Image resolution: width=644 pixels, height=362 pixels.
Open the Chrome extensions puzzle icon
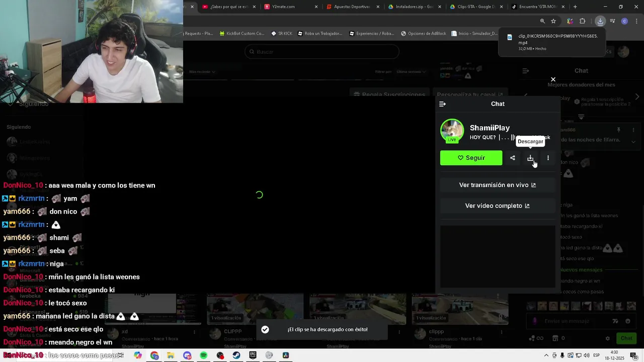[583, 21]
